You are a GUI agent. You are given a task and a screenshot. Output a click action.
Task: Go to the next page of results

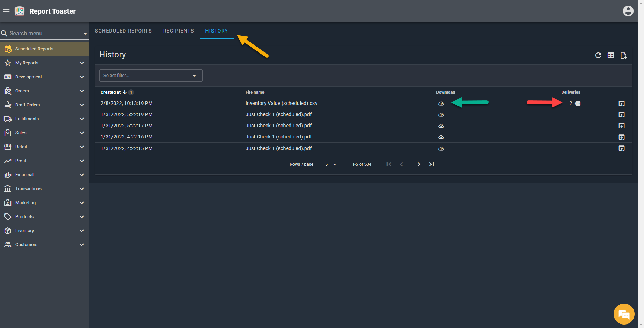click(x=419, y=164)
